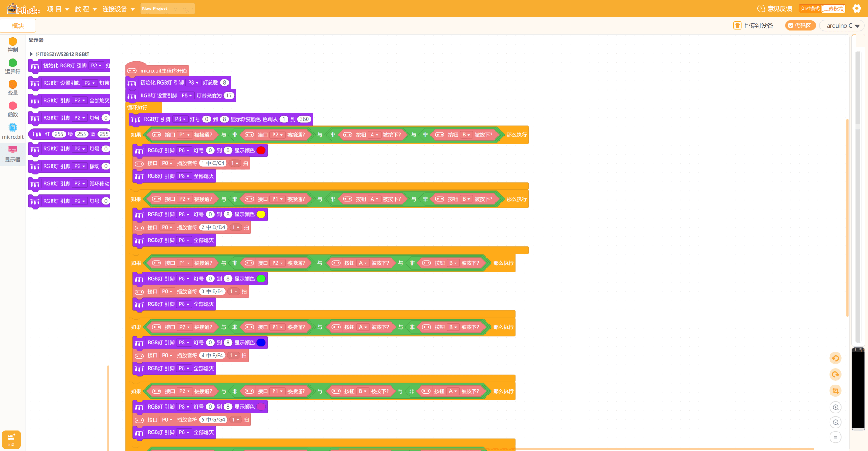The image size is (868, 451).
Task: Toggle the 代码区 code panel
Action: point(800,26)
